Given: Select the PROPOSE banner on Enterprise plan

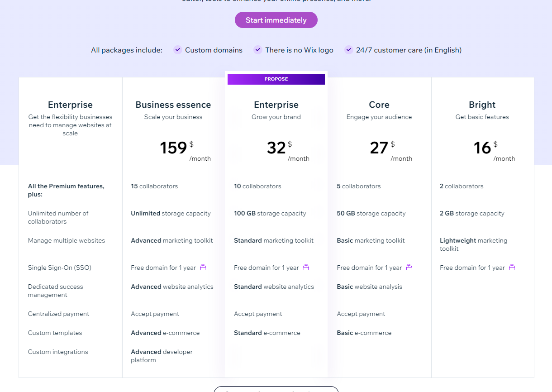Looking at the screenshot, I should [276, 79].
